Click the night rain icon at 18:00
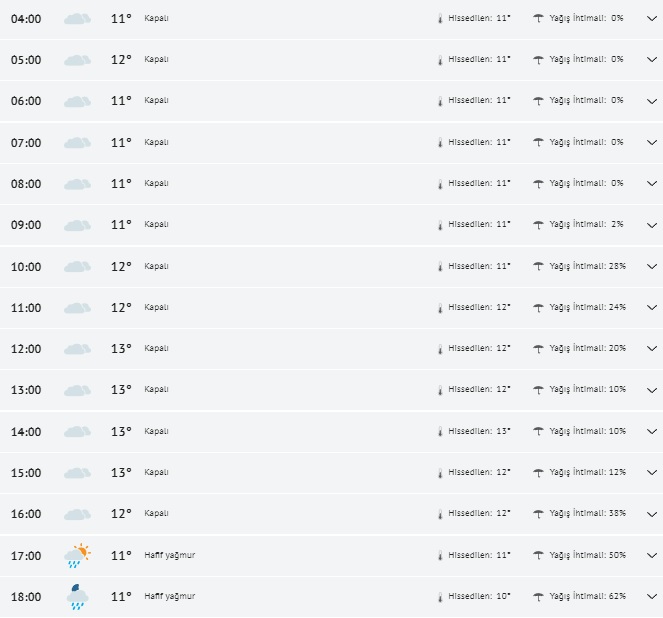This screenshot has width=663, height=618. pyautogui.click(x=77, y=597)
